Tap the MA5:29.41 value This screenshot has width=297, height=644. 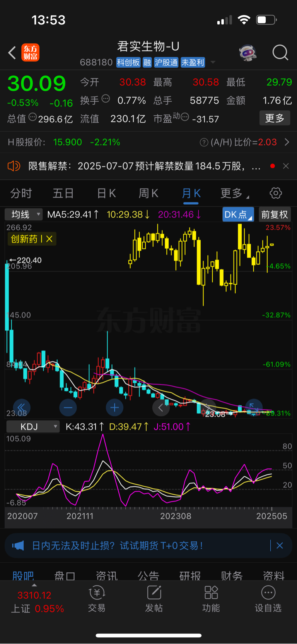coord(73,214)
